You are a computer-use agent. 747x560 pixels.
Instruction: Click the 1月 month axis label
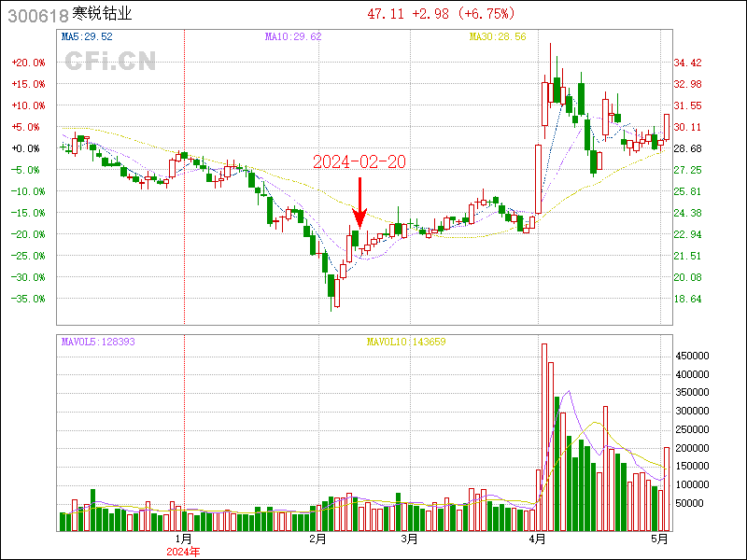click(184, 539)
